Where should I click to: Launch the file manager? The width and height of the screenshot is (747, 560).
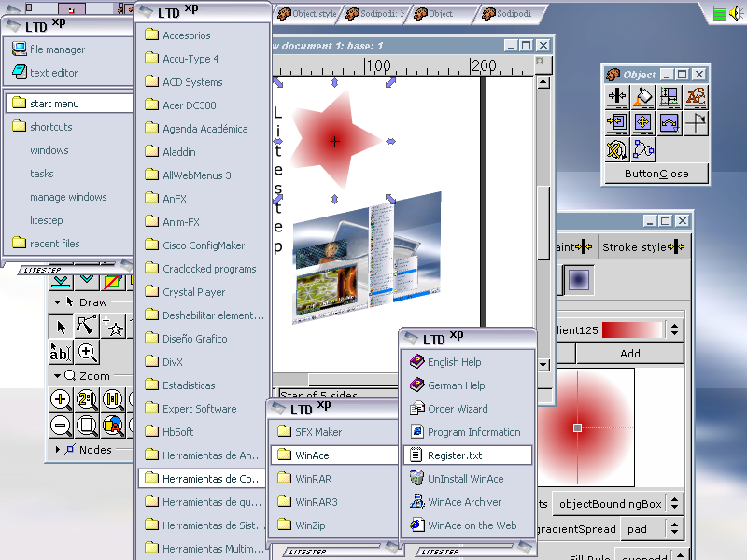click(x=69, y=49)
